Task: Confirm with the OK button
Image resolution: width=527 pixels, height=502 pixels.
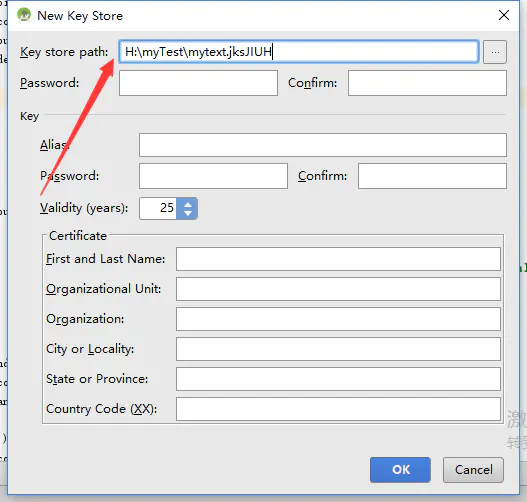Action: click(x=400, y=470)
